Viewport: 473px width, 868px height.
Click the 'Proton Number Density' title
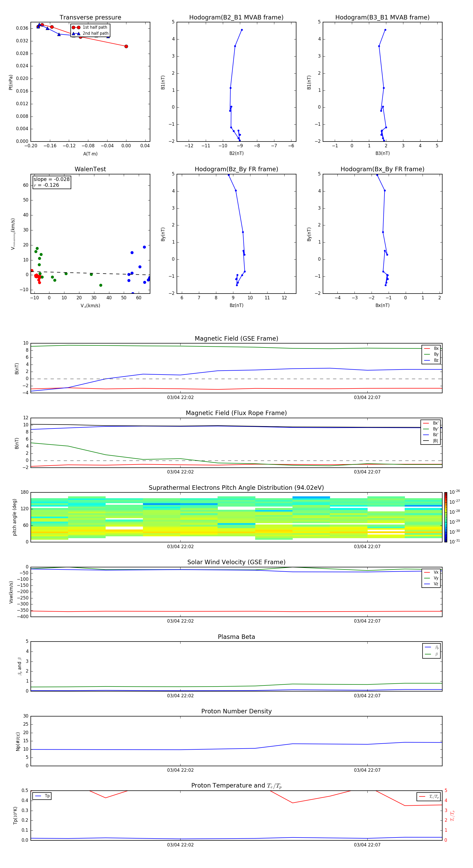point(236,711)
